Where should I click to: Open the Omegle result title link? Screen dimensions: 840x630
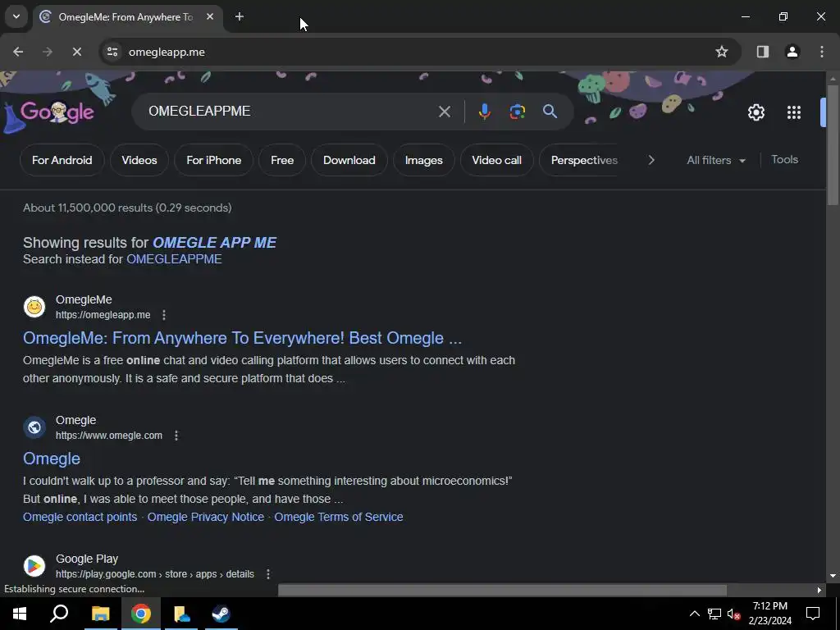pyautogui.click(x=52, y=459)
